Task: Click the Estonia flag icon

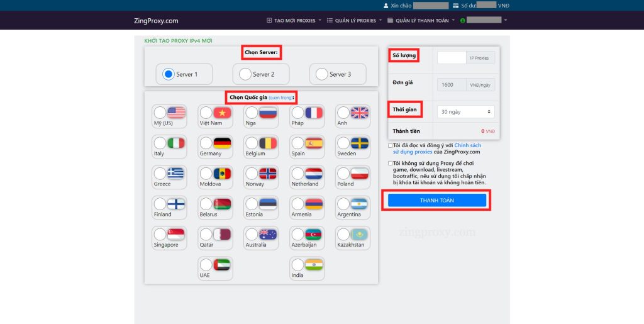Action: pos(268,204)
